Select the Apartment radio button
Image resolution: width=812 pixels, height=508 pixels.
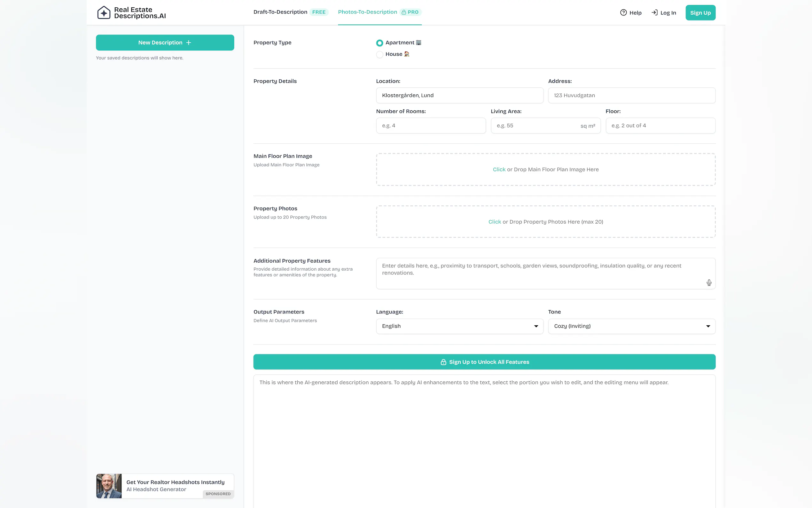pyautogui.click(x=379, y=43)
